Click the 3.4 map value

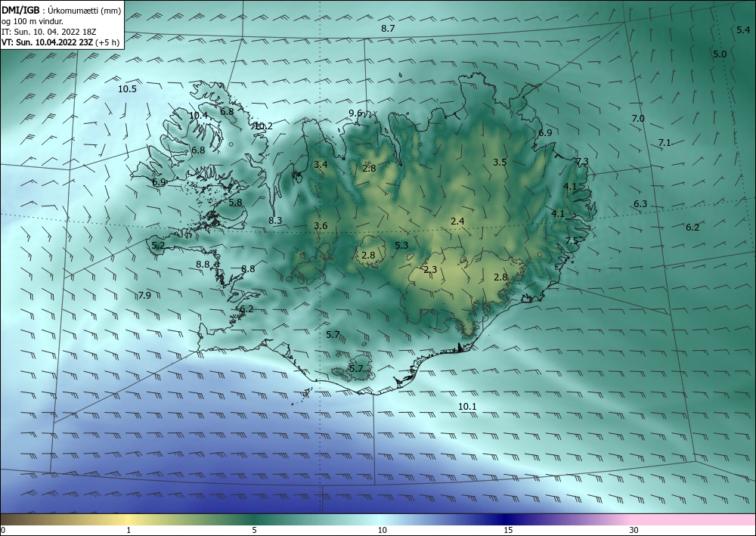click(x=321, y=164)
